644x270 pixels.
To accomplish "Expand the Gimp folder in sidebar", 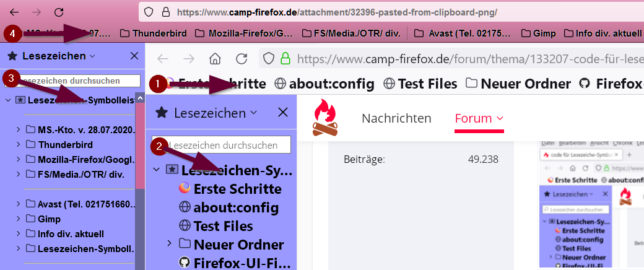I will pyautogui.click(x=18, y=219).
